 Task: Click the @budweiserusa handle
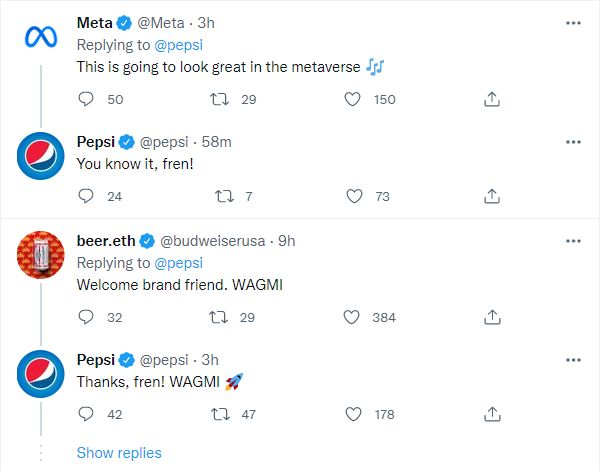pyautogui.click(x=218, y=241)
